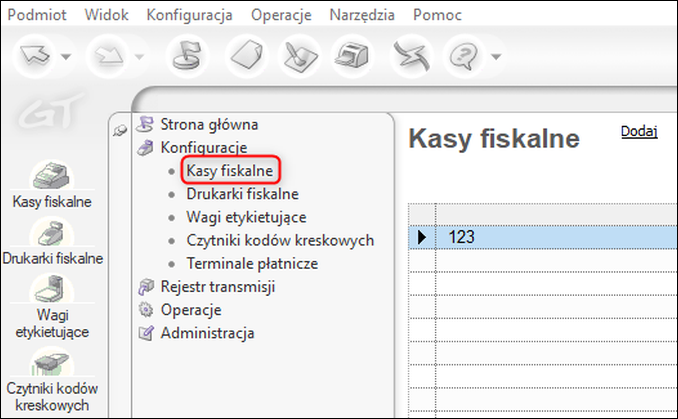Click the blank document toolbar icon

click(x=247, y=56)
